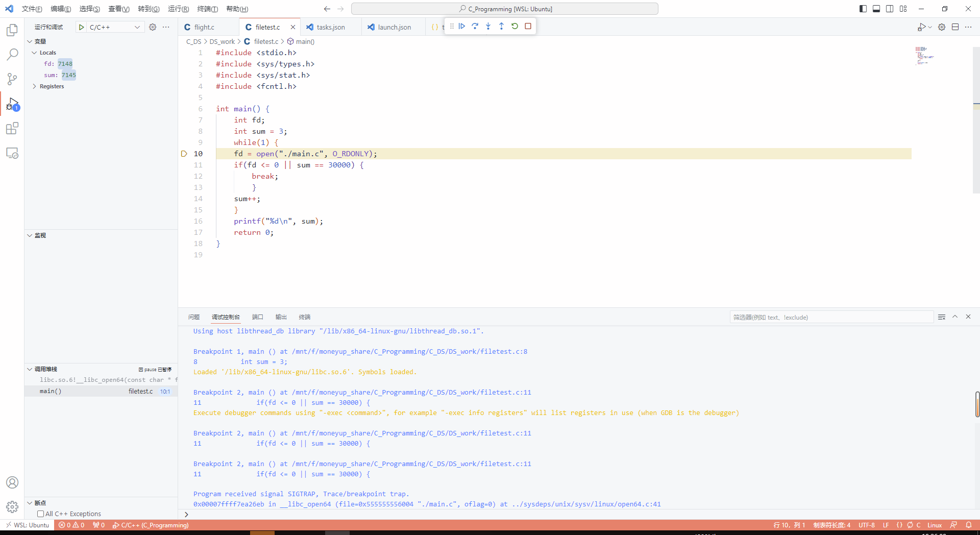
Task: Click the notification bell in status bar
Action: (970, 525)
